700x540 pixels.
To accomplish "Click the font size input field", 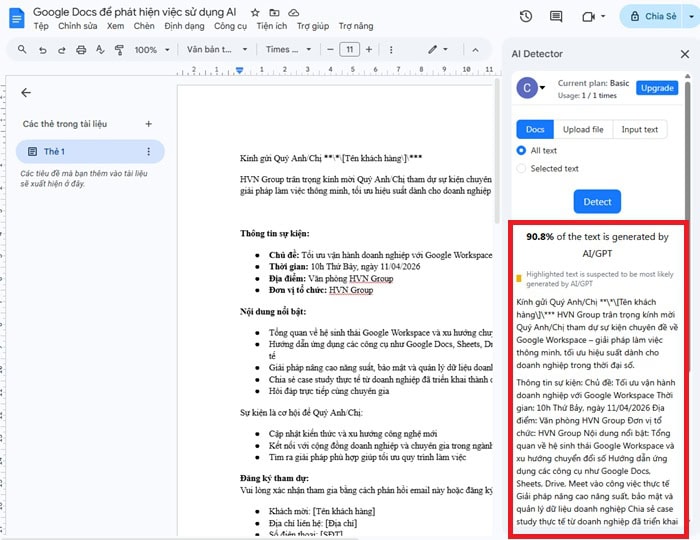I will coord(349,49).
